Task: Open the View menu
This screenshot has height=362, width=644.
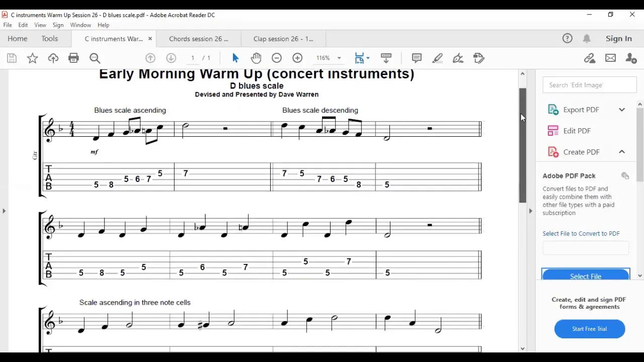Action: tap(40, 25)
